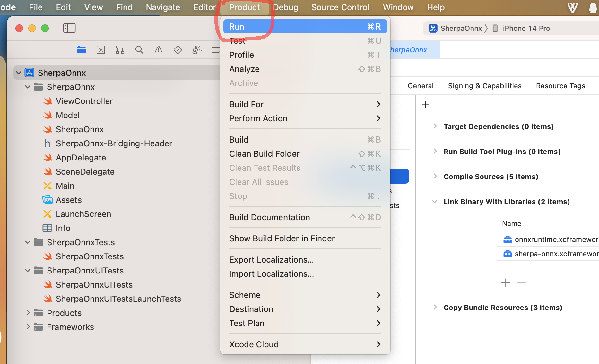Choose Export Localizations…
Image resolution: width=599 pixels, height=364 pixels.
305,260
